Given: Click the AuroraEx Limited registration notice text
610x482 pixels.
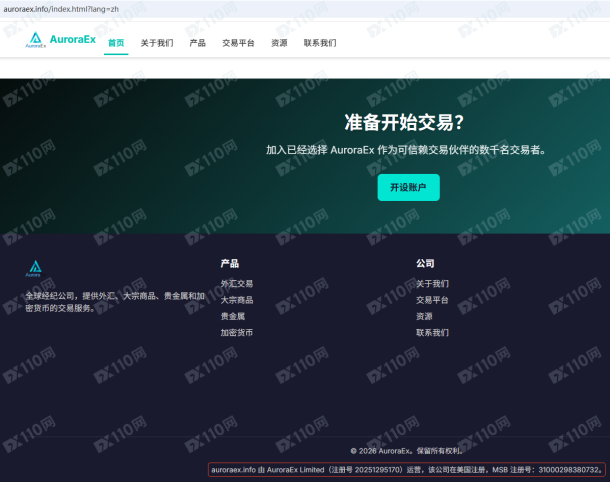Looking at the screenshot, I should tap(407, 470).
